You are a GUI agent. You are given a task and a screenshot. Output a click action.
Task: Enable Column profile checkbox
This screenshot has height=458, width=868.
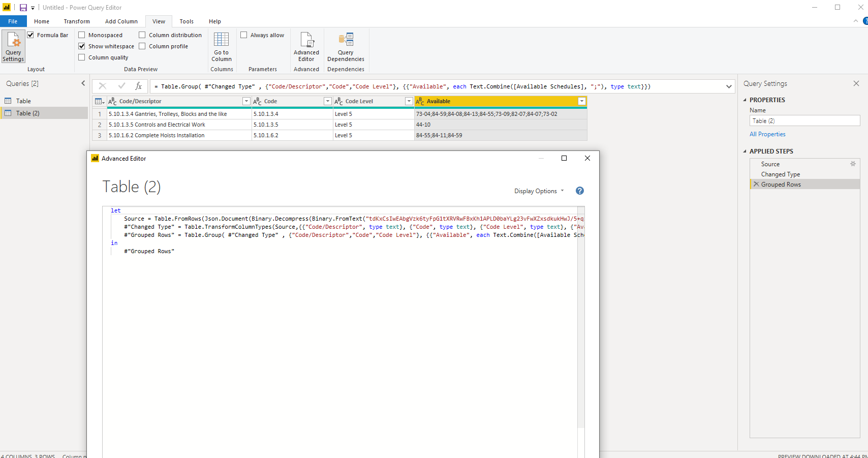tap(142, 46)
